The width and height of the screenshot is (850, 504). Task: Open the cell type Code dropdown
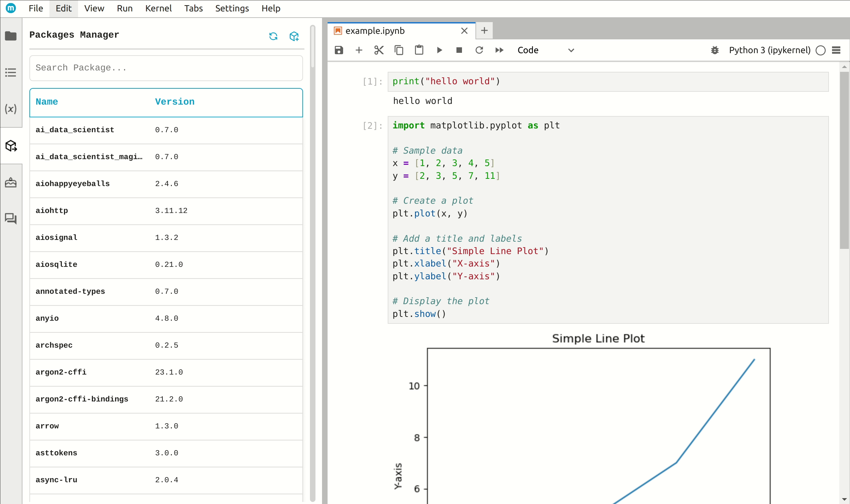[546, 50]
